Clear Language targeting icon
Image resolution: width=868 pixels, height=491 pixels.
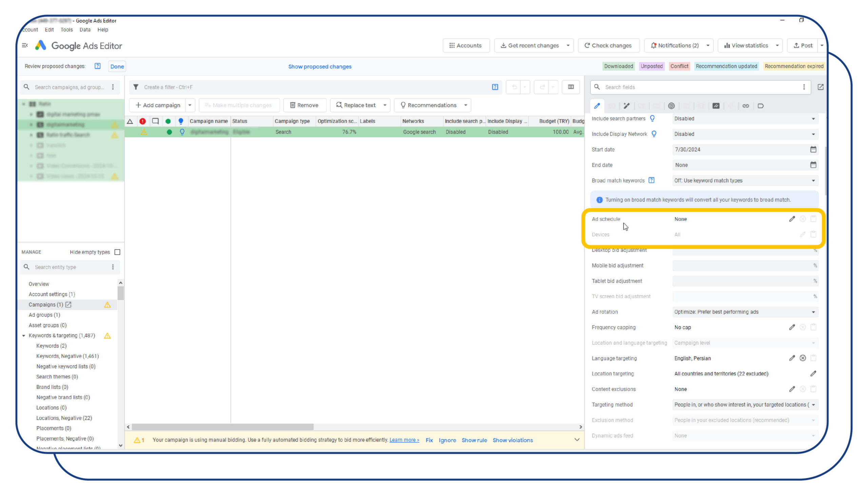[x=803, y=358]
